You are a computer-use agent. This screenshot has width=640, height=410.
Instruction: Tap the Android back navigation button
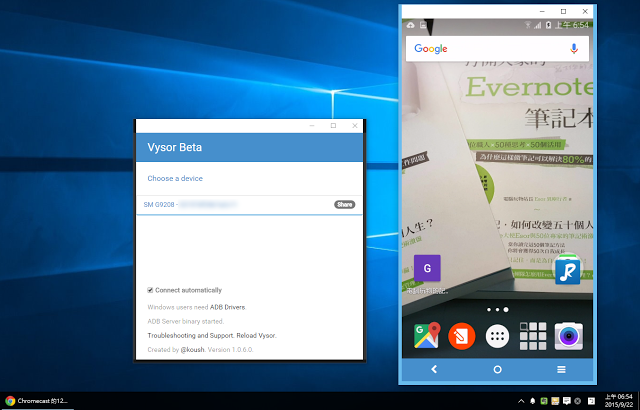434,369
